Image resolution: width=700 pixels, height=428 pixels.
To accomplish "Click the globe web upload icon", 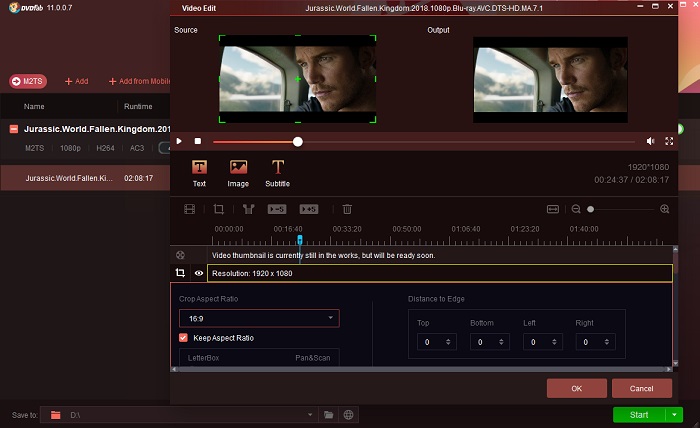I will coord(349,415).
